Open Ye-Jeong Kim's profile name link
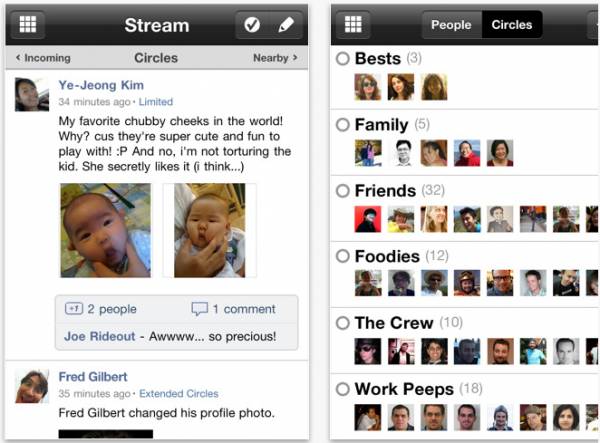 click(x=101, y=85)
